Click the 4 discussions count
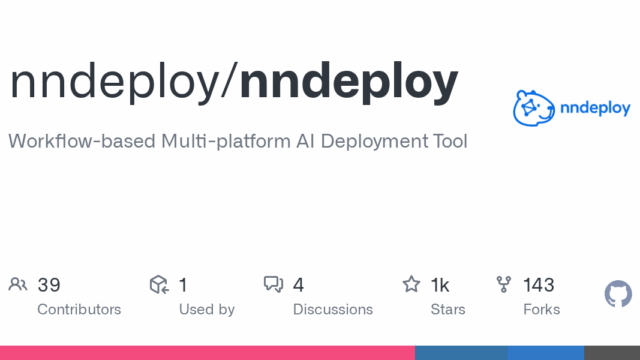The height and width of the screenshot is (360, 640). click(298, 285)
